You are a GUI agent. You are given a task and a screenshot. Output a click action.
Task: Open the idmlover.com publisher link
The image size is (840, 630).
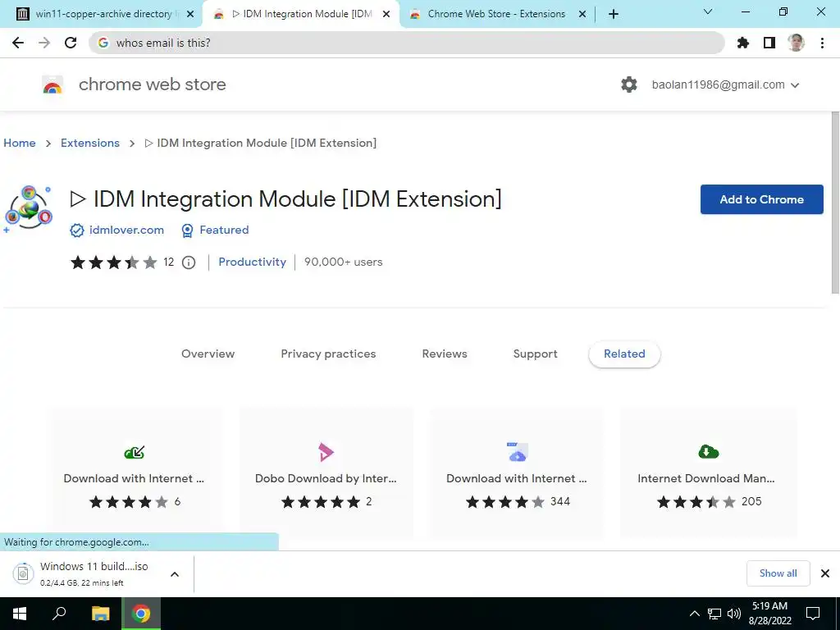click(x=126, y=231)
